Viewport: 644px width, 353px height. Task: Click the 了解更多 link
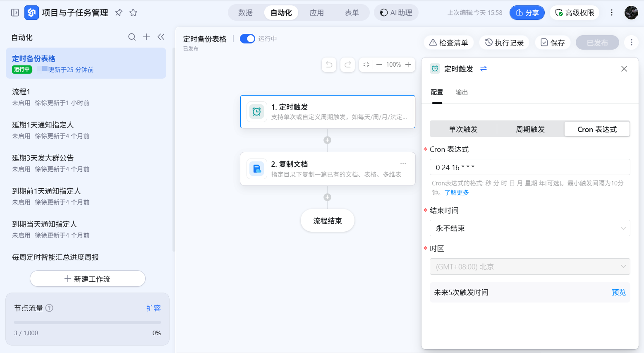point(457,193)
